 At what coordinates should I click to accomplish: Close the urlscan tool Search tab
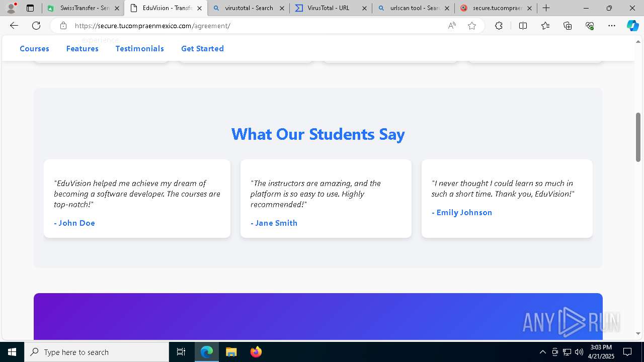coord(447,8)
